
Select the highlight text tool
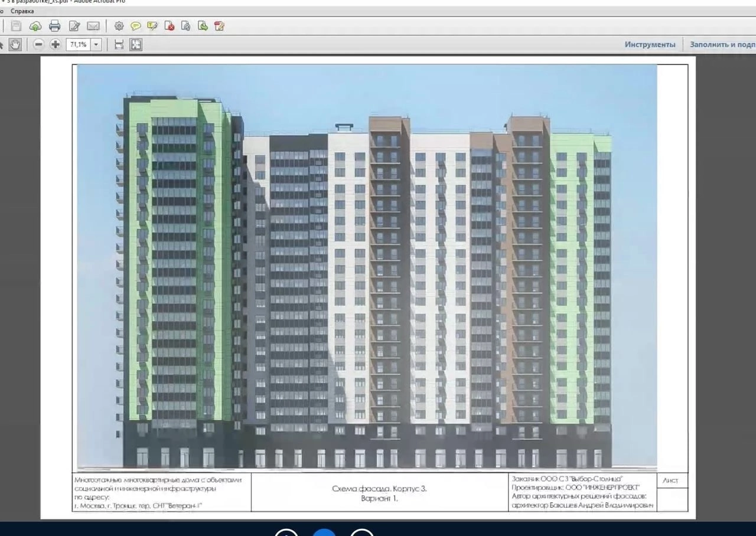click(x=152, y=26)
